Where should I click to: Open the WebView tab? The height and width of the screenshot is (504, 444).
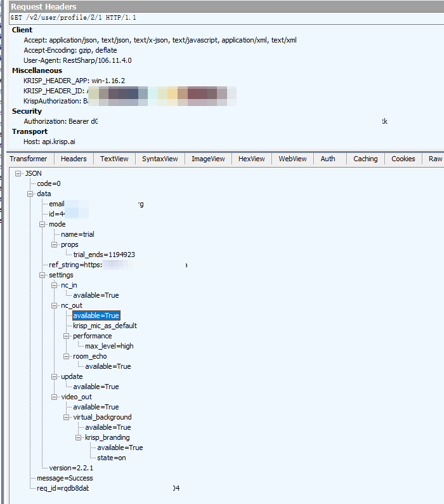292,159
